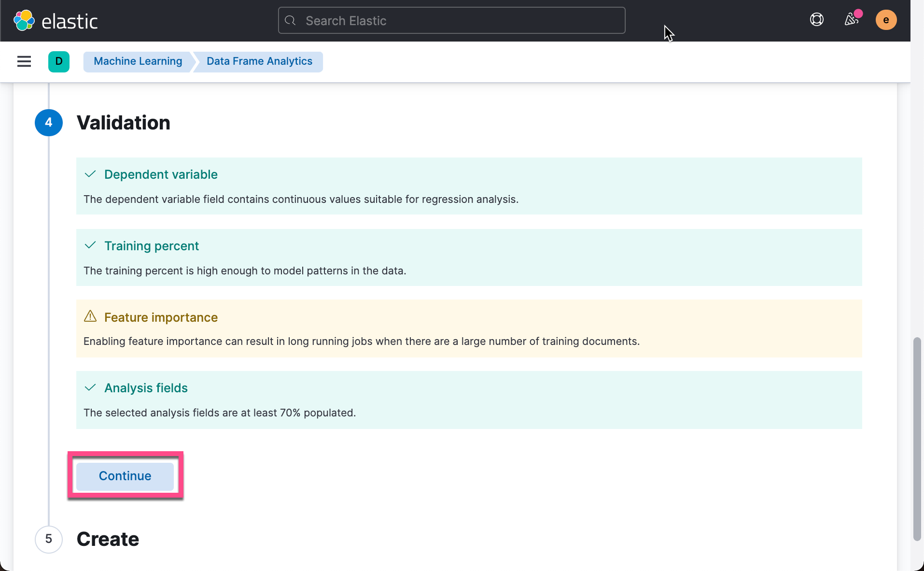This screenshot has width=924, height=571.
Task: Open the Data Frame Analytics breadcrumb link
Action: [259, 61]
